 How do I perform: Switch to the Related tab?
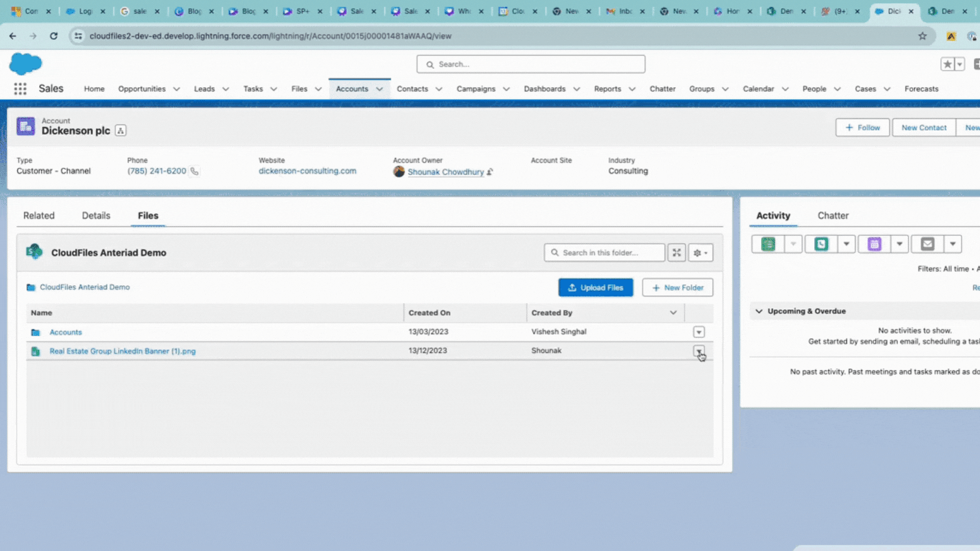tap(39, 215)
